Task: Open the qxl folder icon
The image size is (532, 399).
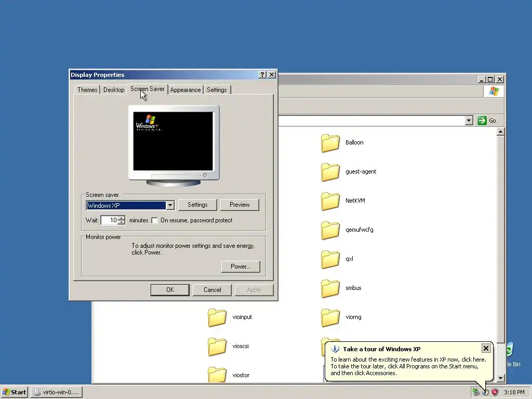Action: click(x=330, y=259)
